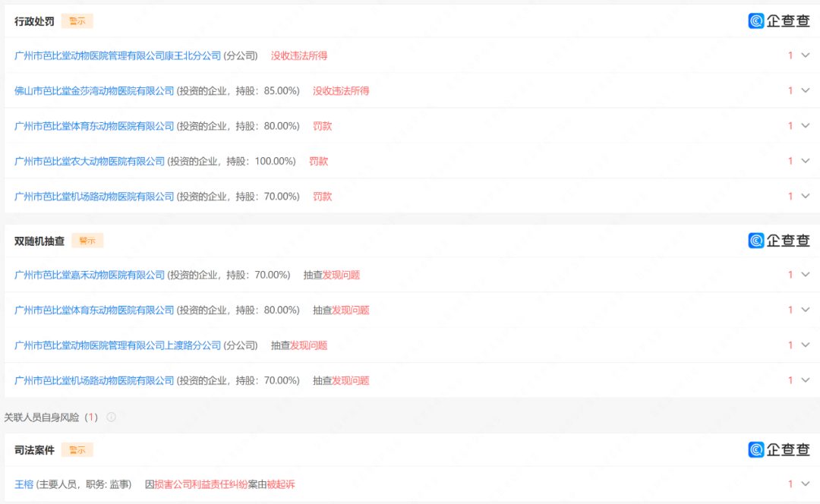The image size is (820, 504).
Task: Expand the 农大动物医院 penalty row
Action: pyautogui.click(x=806, y=161)
